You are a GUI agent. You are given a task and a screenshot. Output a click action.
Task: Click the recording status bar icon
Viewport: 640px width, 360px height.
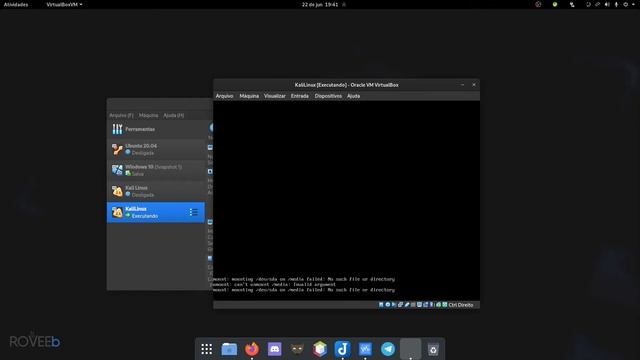pyautogui.click(x=425, y=304)
